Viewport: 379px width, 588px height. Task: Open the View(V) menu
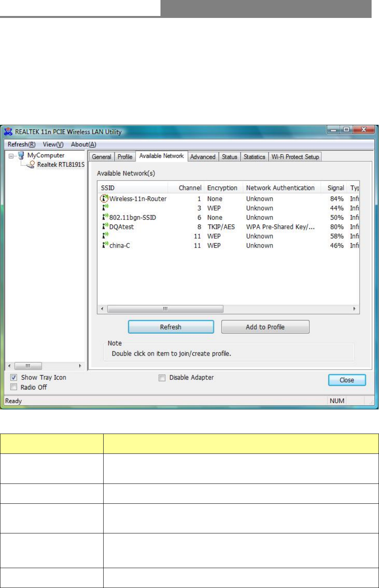(53, 144)
